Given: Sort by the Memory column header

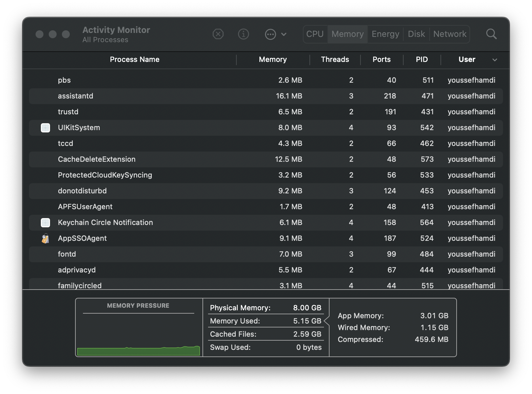Looking at the screenshot, I should point(273,60).
